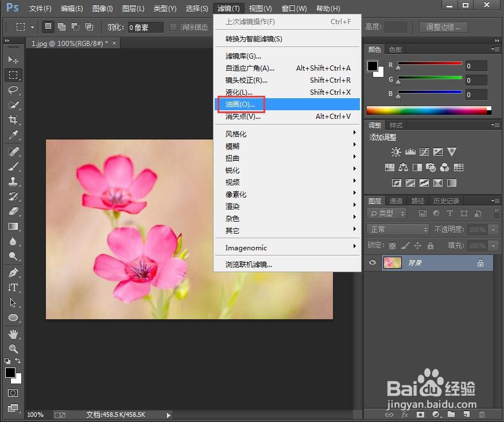The height and width of the screenshot is (422, 504).
Task: Open layer blend mode dropdown
Action: [x=398, y=230]
